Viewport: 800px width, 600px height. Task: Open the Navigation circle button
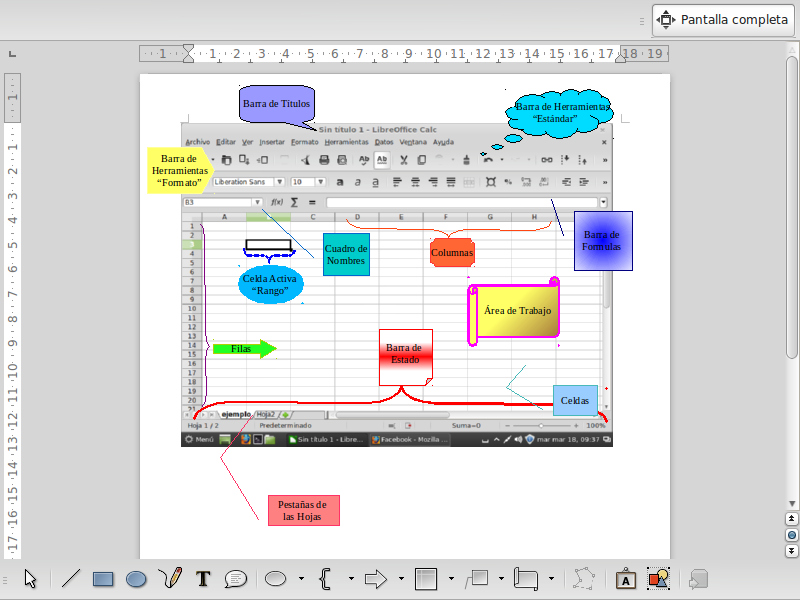[x=791, y=535]
